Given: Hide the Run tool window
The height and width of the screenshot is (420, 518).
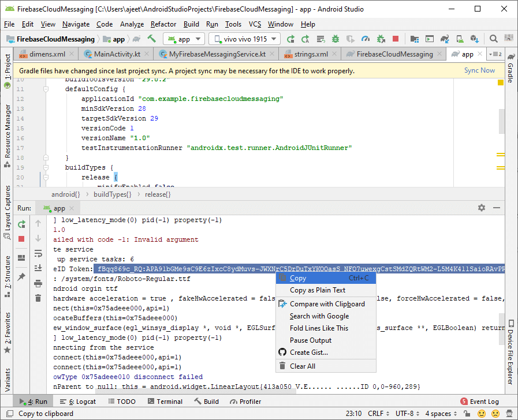Looking at the screenshot, I should (x=497, y=208).
